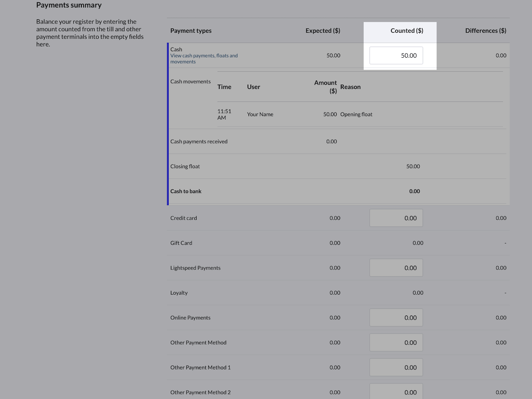Image resolution: width=532 pixels, height=399 pixels.
Task: Click the Counted ($) column header
Action: pyautogui.click(x=407, y=31)
